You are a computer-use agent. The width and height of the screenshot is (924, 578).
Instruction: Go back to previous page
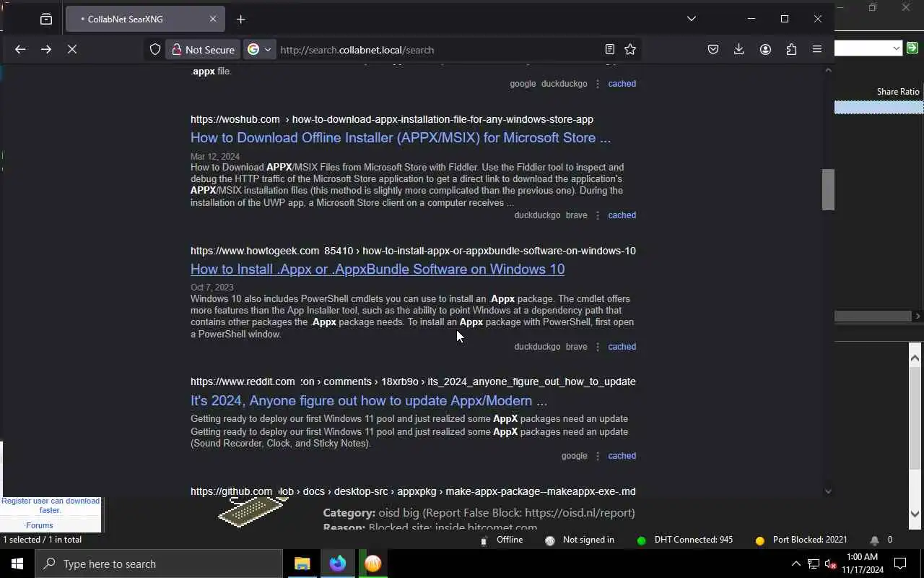point(20,50)
